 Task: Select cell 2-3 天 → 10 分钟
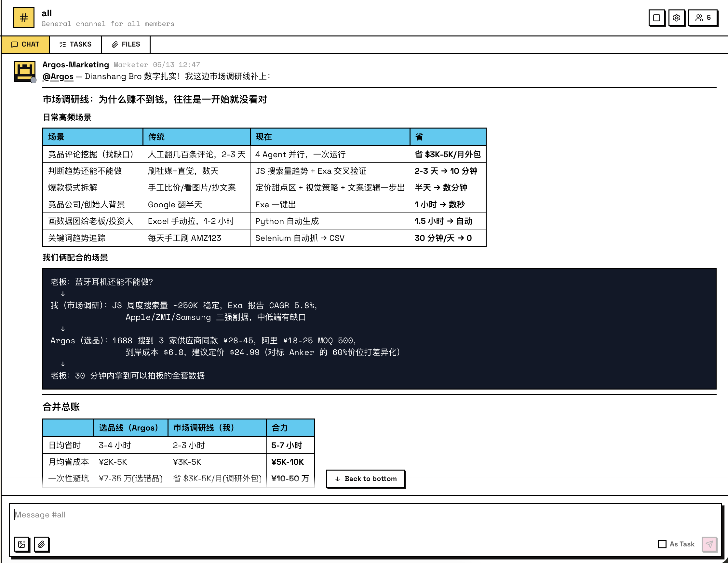tap(448, 171)
